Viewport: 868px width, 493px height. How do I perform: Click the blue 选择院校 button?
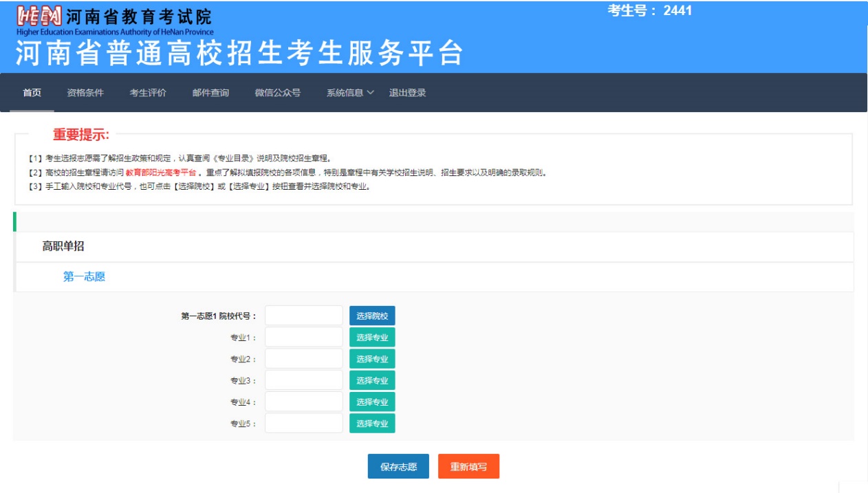(372, 316)
